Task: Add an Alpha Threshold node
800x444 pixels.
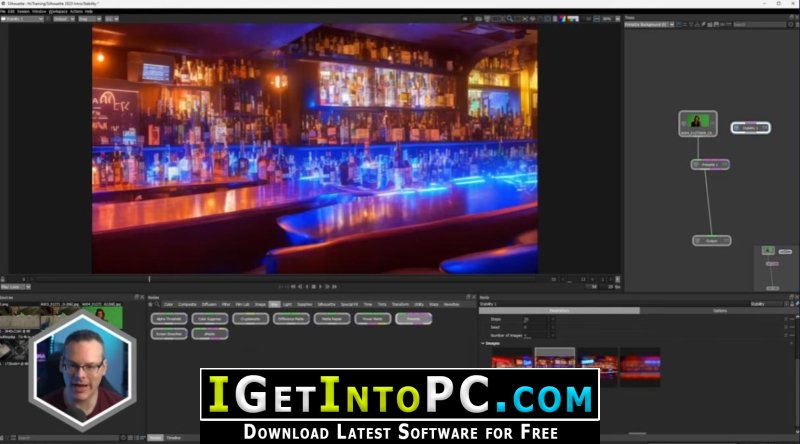Action: (x=169, y=319)
